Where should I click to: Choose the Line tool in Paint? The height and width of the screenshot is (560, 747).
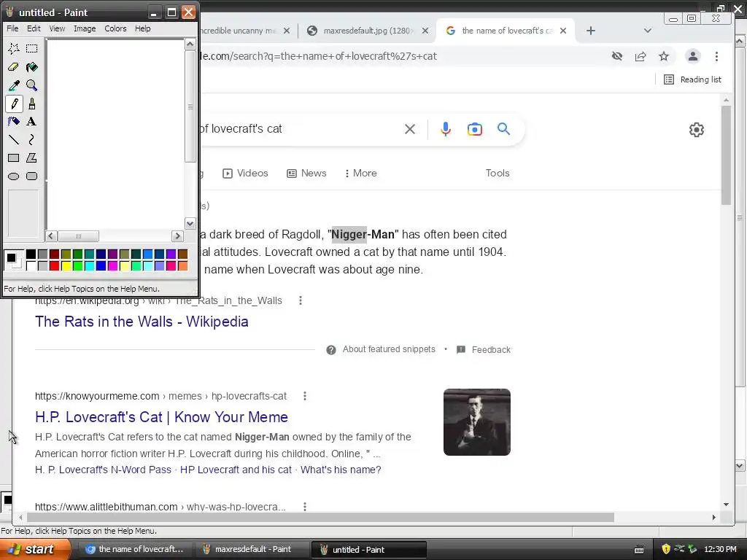14,139
